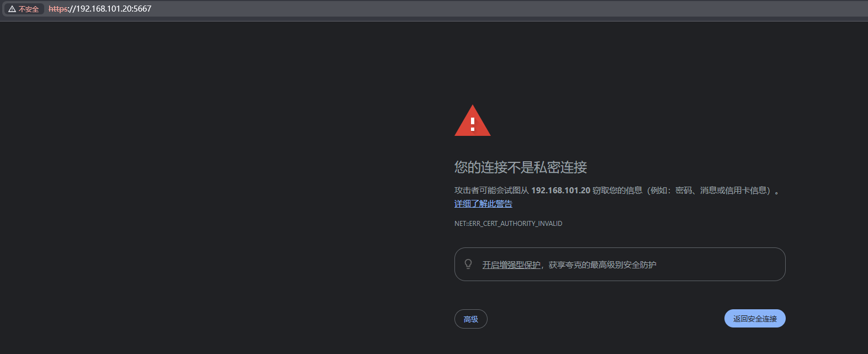Click the bold 192.168.101.20 in the warning text
This screenshot has width=868, height=354.
pyautogui.click(x=560, y=191)
